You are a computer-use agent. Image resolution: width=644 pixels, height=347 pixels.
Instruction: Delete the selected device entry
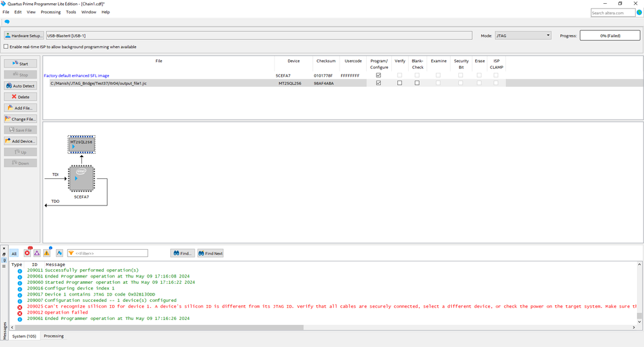coord(21,97)
